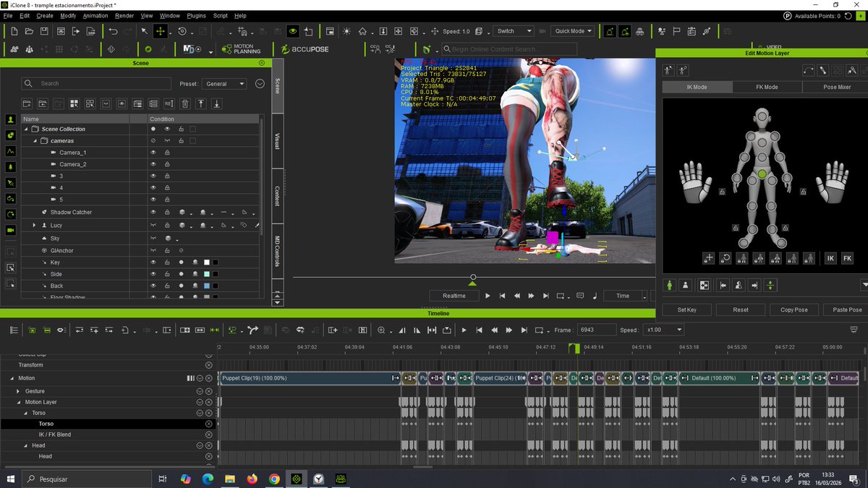Viewport: 868px width, 488px height.
Task: Undo the last action
Action: [x=113, y=31]
